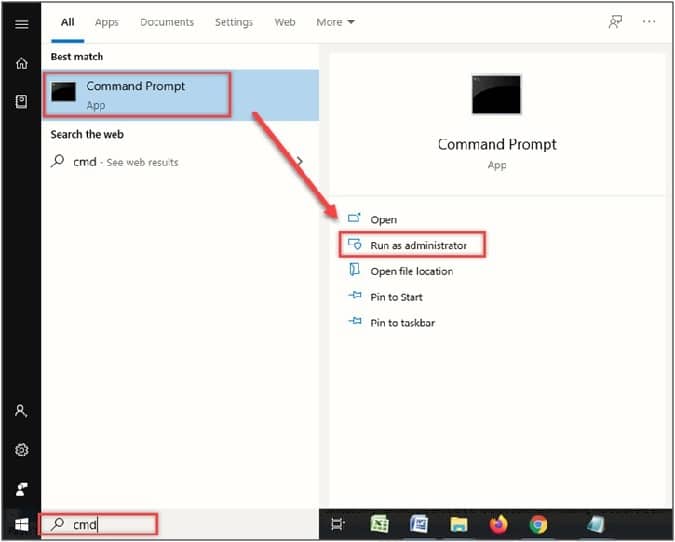Click Pin to Start
The height and width of the screenshot is (542, 675).
click(385, 297)
